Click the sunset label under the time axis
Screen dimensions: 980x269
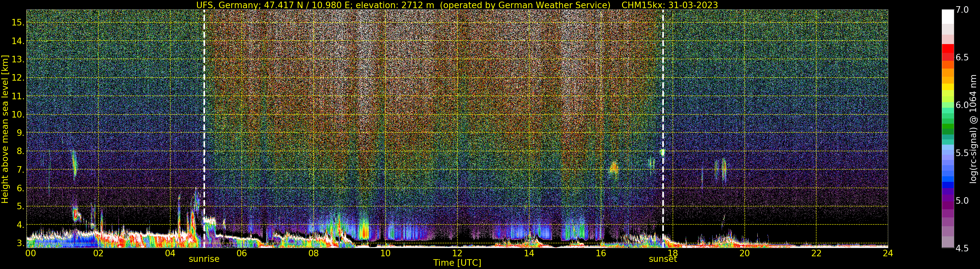pyautogui.click(x=663, y=259)
